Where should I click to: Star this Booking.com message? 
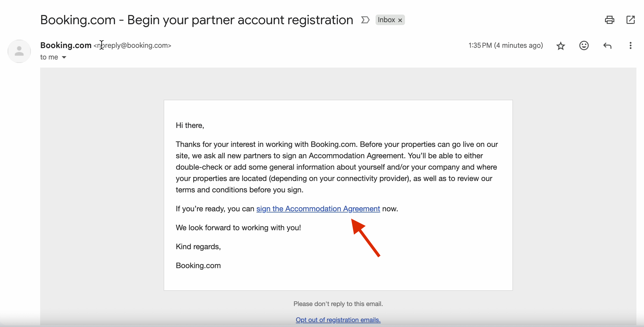click(560, 46)
